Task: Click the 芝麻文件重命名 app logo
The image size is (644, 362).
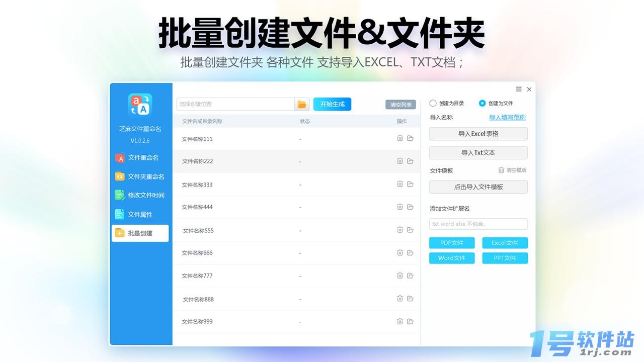Action: click(x=140, y=105)
